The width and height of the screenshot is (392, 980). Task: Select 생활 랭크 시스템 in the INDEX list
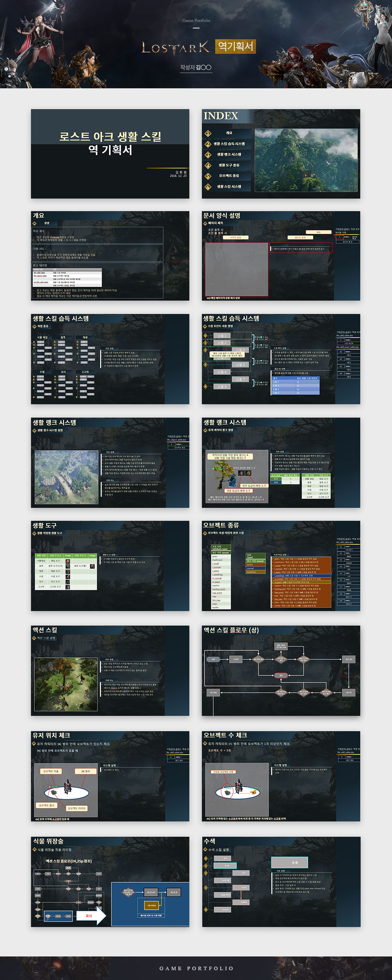[x=229, y=154]
